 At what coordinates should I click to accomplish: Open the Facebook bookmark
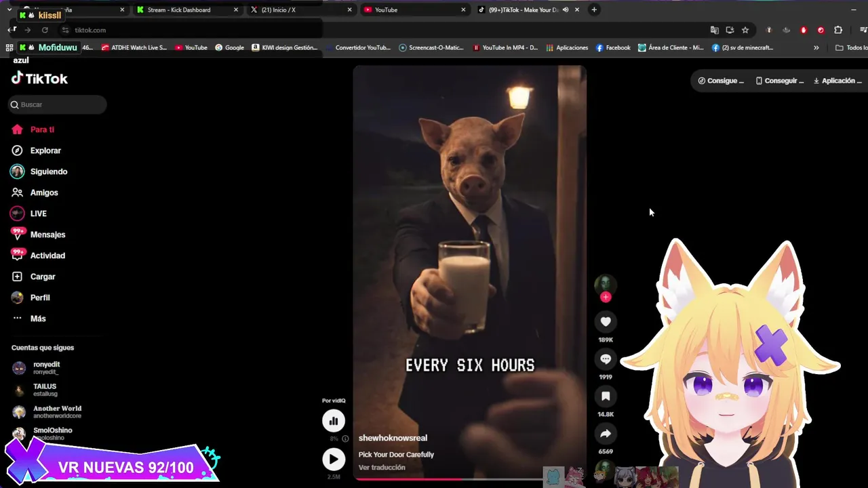pyautogui.click(x=613, y=48)
